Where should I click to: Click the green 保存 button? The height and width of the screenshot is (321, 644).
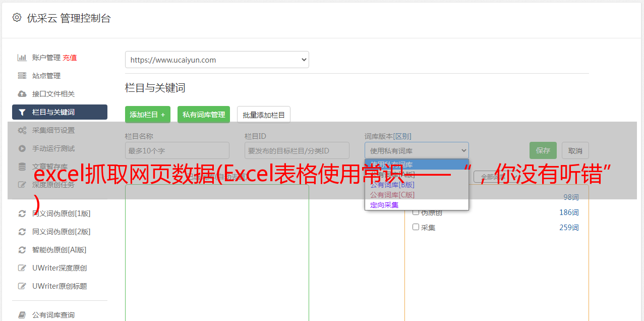pyautogui.click(x=543, y=150)
